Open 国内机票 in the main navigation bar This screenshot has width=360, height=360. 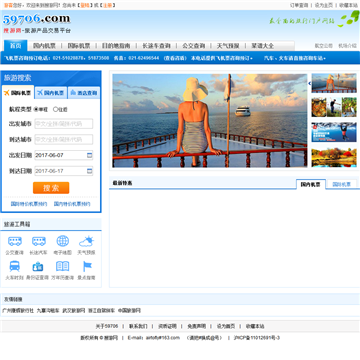(x=44, y=46)
